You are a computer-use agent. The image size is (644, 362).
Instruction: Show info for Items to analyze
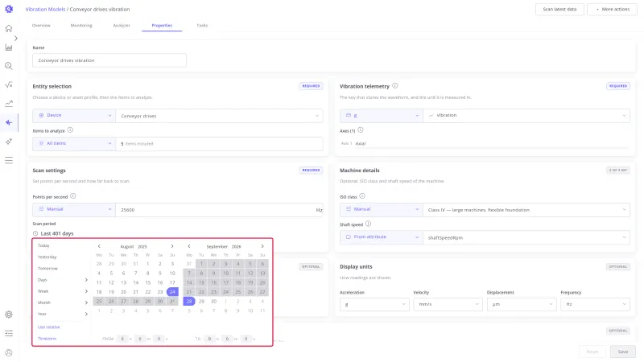pos(70,130)
